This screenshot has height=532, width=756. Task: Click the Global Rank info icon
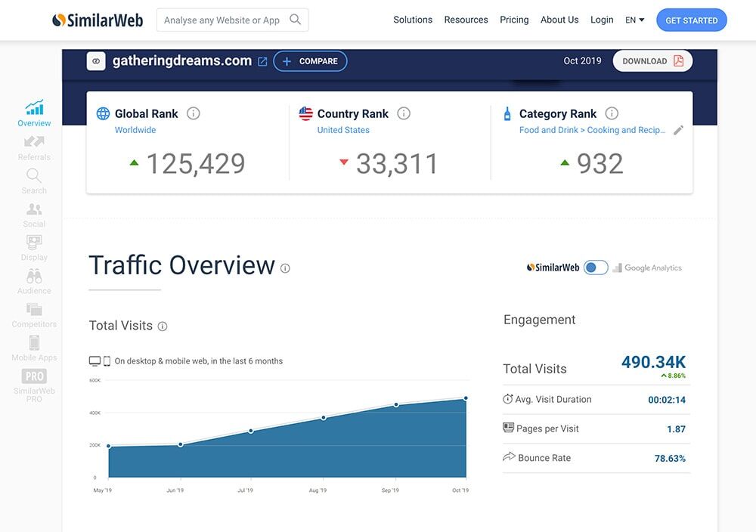(194, 113)
